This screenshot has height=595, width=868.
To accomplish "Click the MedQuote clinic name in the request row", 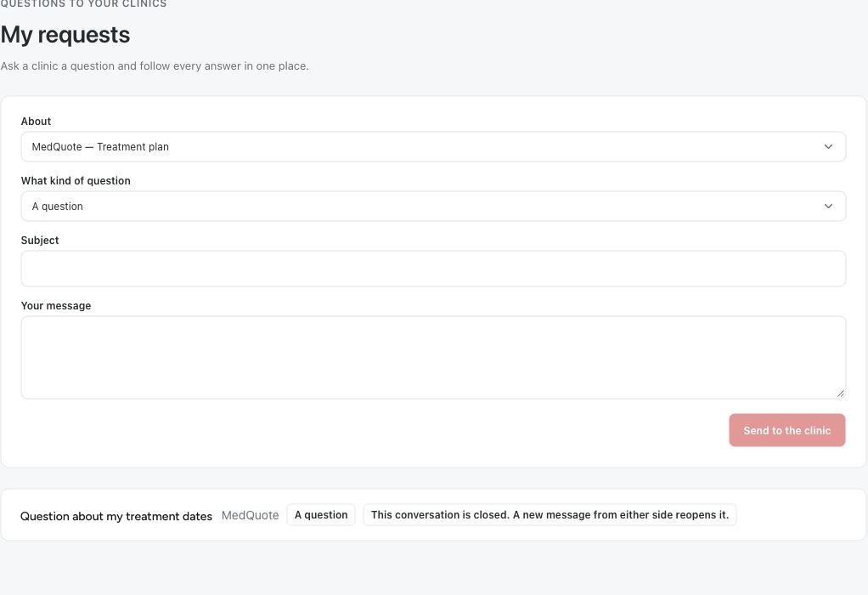I will pos(251,515).
